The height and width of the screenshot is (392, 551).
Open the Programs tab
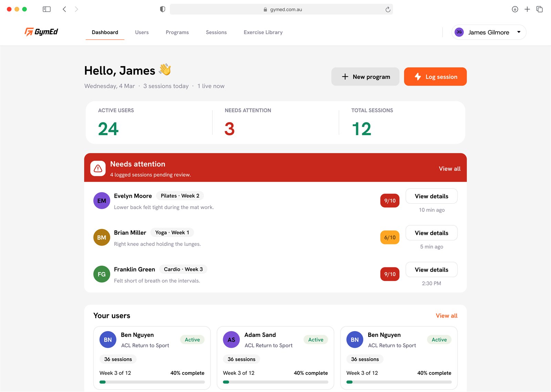[177, 32]
